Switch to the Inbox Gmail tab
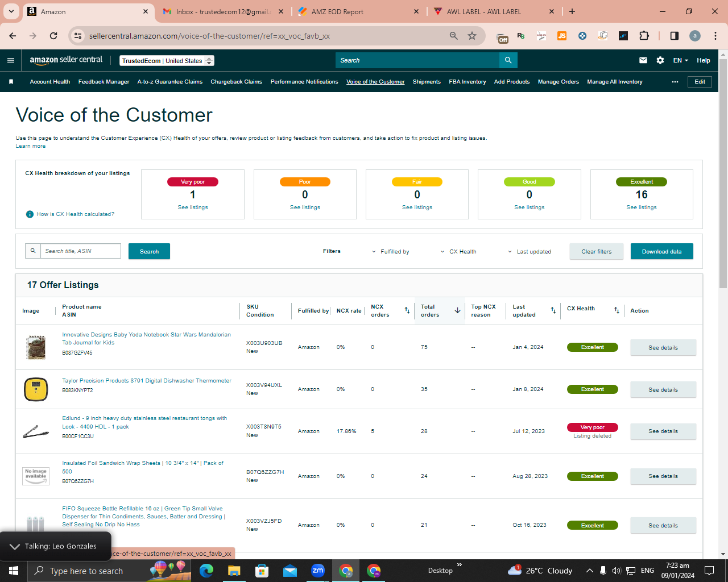This screenshot has height=582, width=728. [224, 11]
